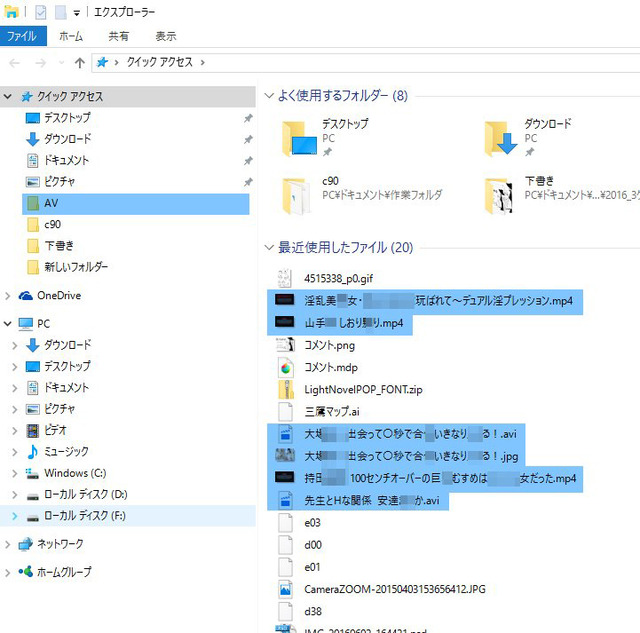640x633 pixels.
Task: Select the c90 folder in sidebar
Action: (x=52, y=224)
